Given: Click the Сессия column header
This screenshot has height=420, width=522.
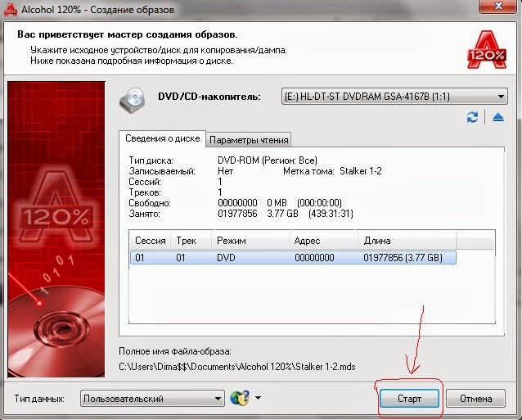Looking at the screenshot, I should pos(151,241).
